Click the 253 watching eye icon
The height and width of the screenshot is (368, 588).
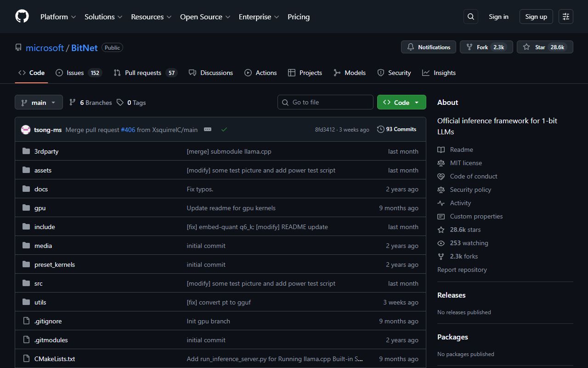pyautogui.click(x=441, y=243)
